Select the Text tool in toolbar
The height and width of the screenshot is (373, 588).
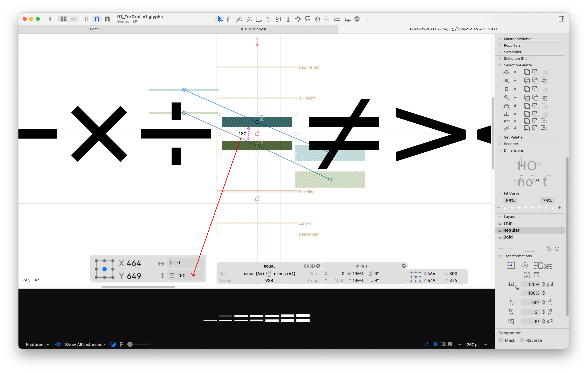click(x=288, y=19)
